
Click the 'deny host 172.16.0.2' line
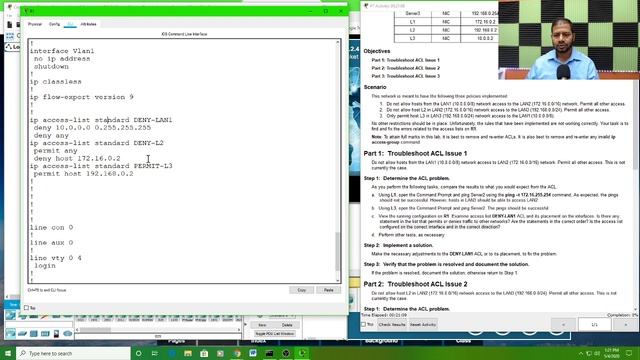coord(77,158)
